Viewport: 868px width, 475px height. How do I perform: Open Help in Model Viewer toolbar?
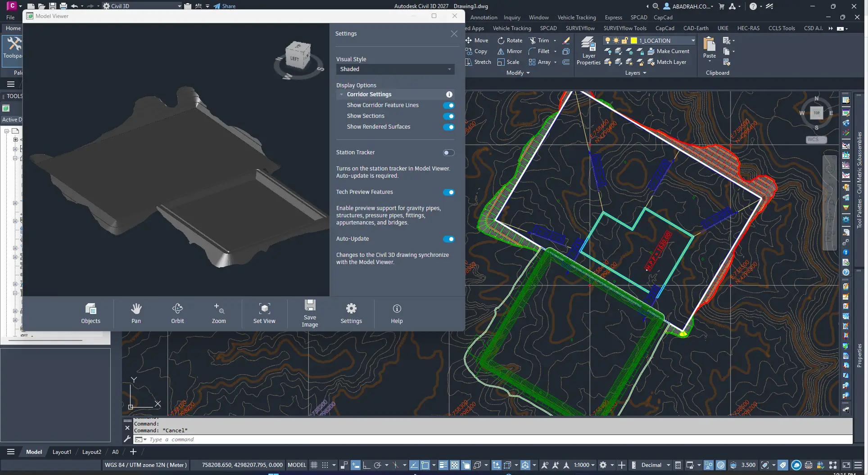point(397,313)
